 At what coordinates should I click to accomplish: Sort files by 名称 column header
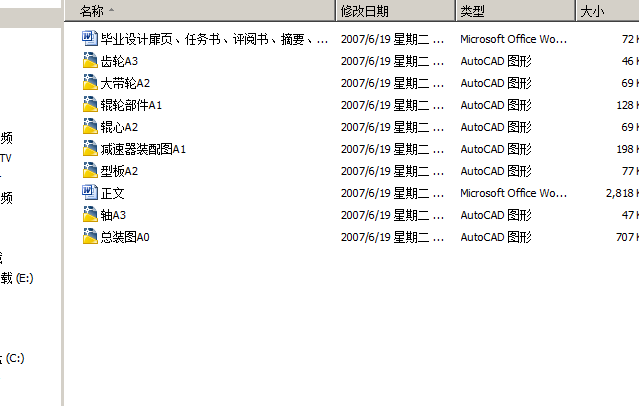200,11
